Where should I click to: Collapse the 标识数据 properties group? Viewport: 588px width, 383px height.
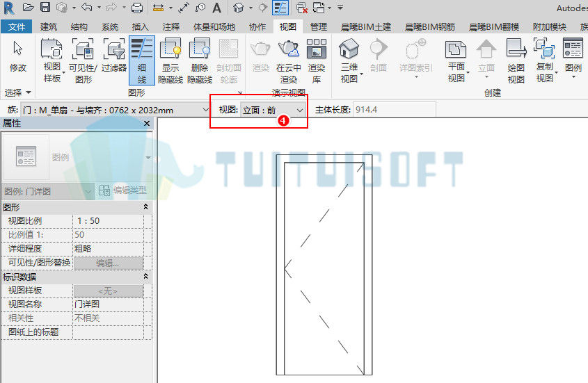[146, 277]
